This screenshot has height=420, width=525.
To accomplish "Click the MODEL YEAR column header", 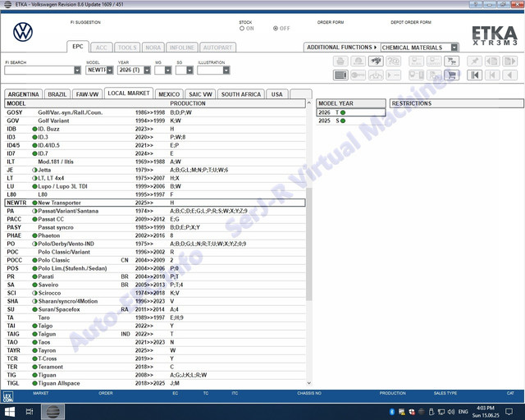I will tap(351, 103).
